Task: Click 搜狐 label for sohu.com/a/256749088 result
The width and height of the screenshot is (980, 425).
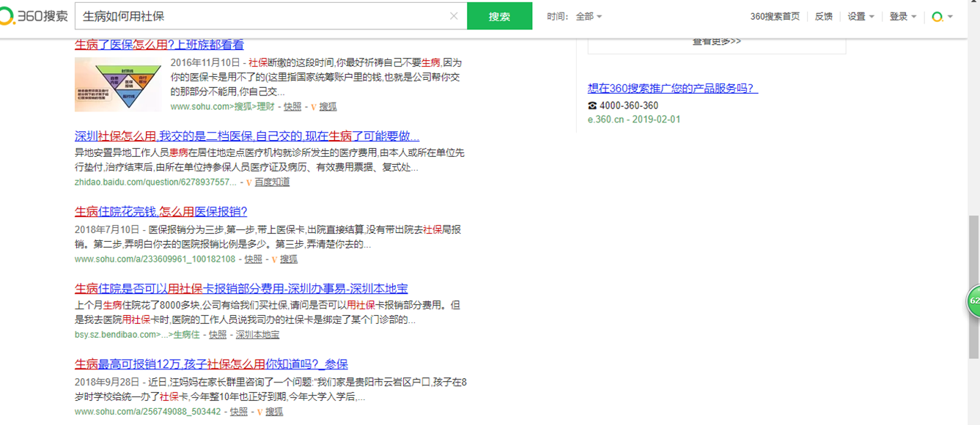Action: [x=274, y=412]
